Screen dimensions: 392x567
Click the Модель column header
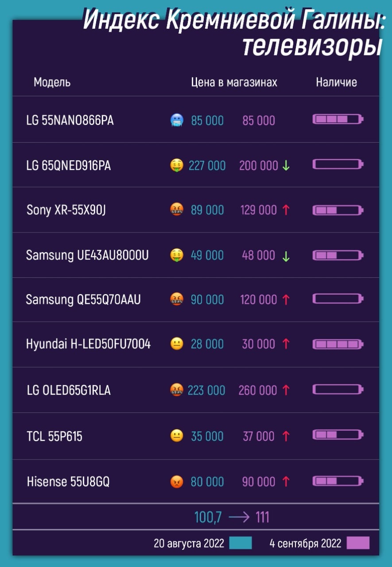point(52,82)
